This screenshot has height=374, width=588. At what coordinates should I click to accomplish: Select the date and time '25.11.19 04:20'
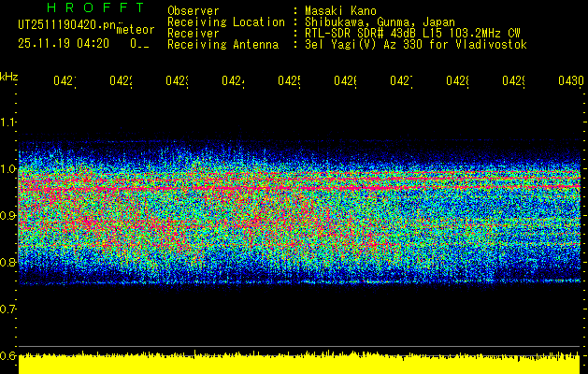pyautogui.click(x=64, y=44)
